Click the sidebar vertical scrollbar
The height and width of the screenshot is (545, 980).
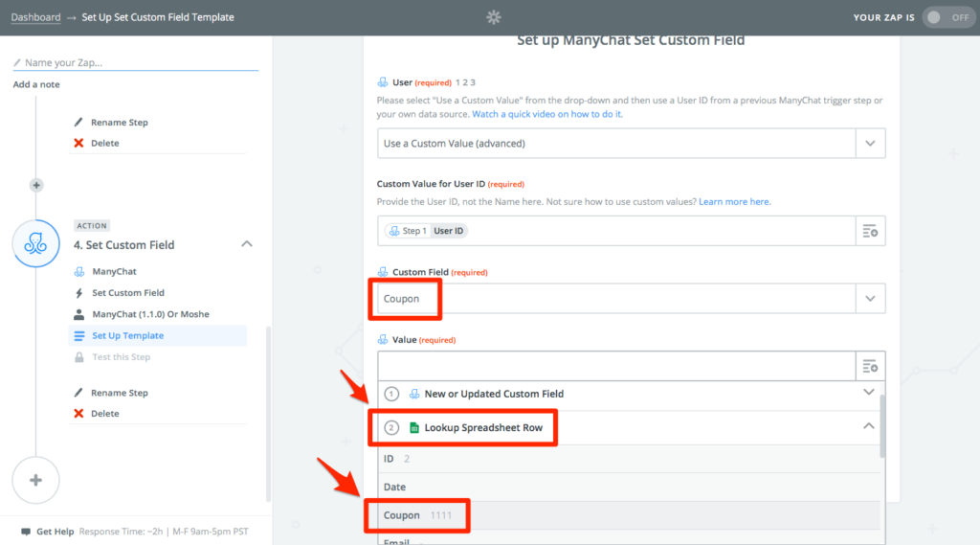(x=269, y=413)
